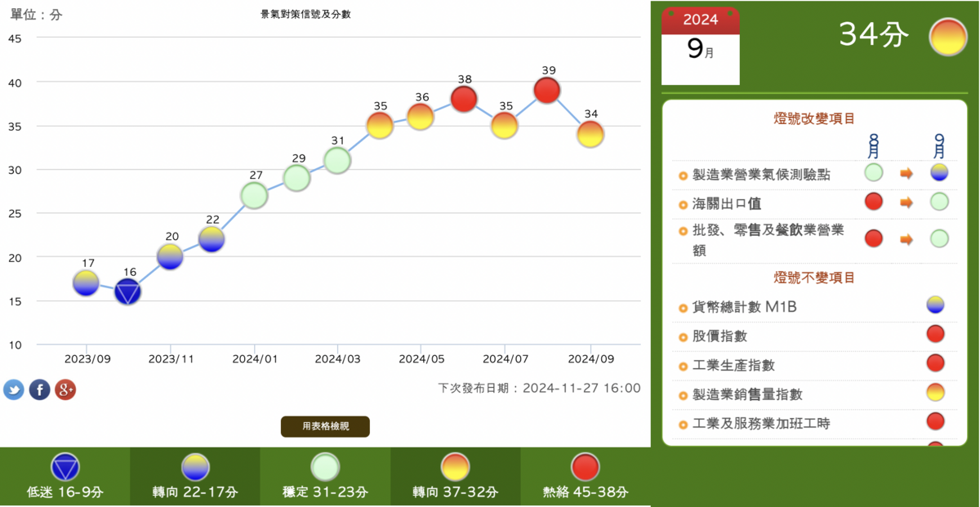Screen dimensions: 980x507
Task: Open the 製造業銷售量指數 item
Action: tap(747, 394)
